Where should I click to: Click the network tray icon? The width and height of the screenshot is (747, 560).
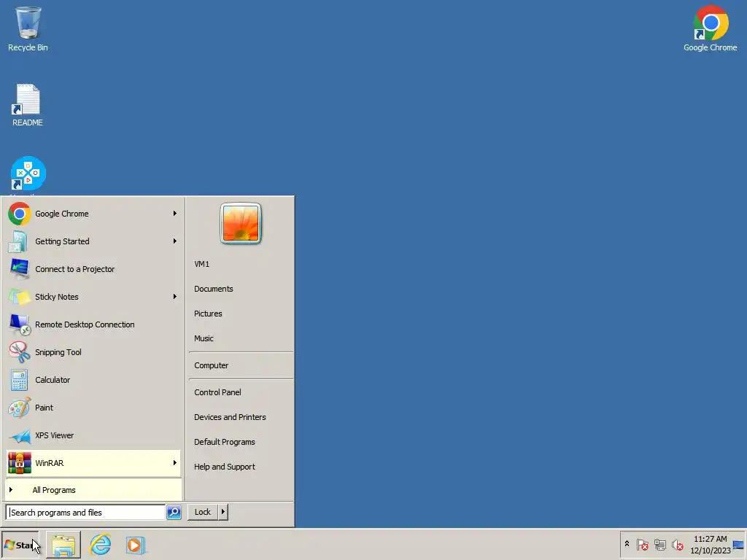point(659,544)
